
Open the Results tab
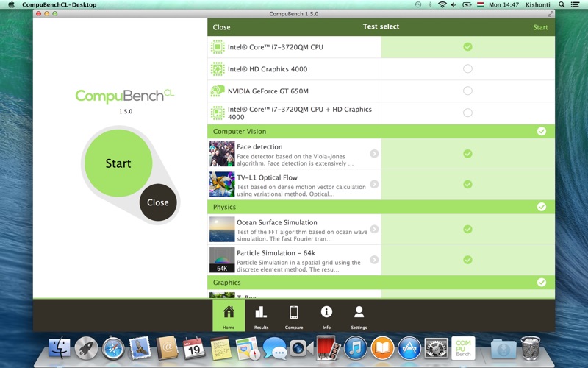click(261, 316)
